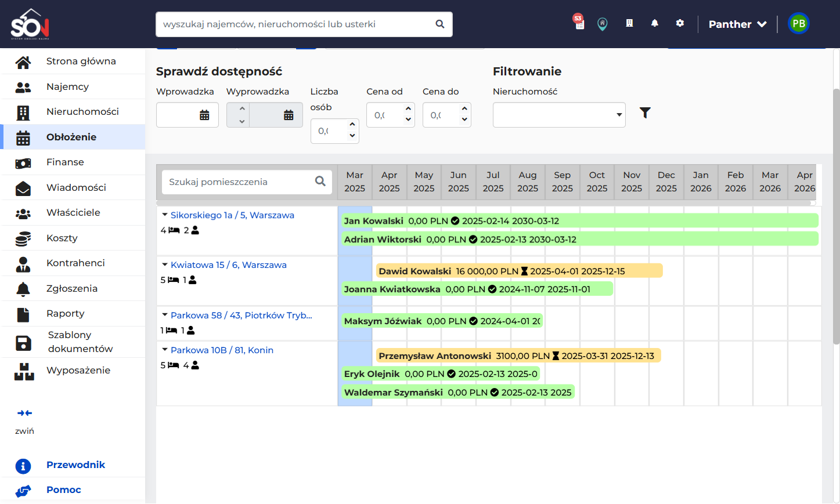840x504 pixels.
Task: Open Dawid Kowalski's reservation bar
Action: pos(519,271)
